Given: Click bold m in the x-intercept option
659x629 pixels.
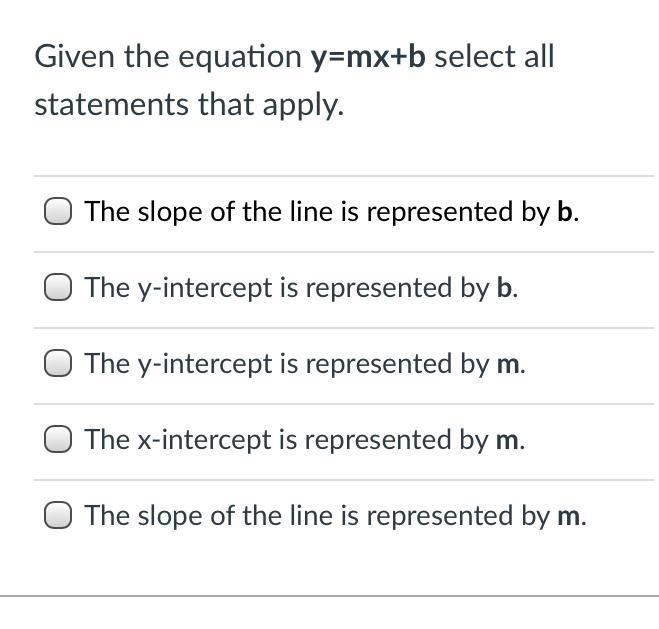Looking at the screenshot, I should [x=508, y=440].
